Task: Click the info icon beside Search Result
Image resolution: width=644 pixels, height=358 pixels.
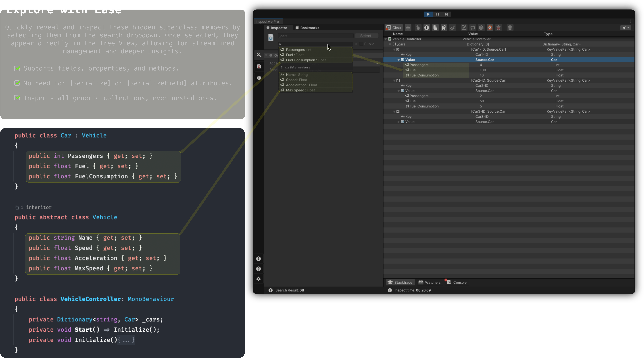Action: click(270, 290)
